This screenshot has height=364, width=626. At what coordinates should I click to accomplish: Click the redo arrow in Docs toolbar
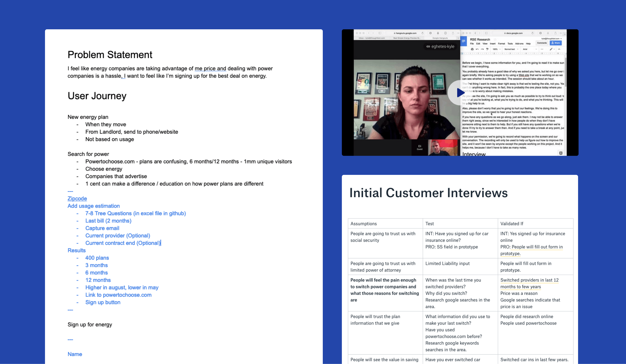(x=482, y=49)
